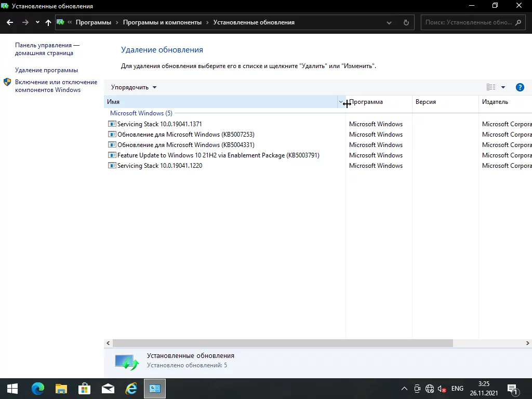Switch the ENG input language indicator
Image resolution: width=532 pixels, height=399 pixels.
click(457, 389)
